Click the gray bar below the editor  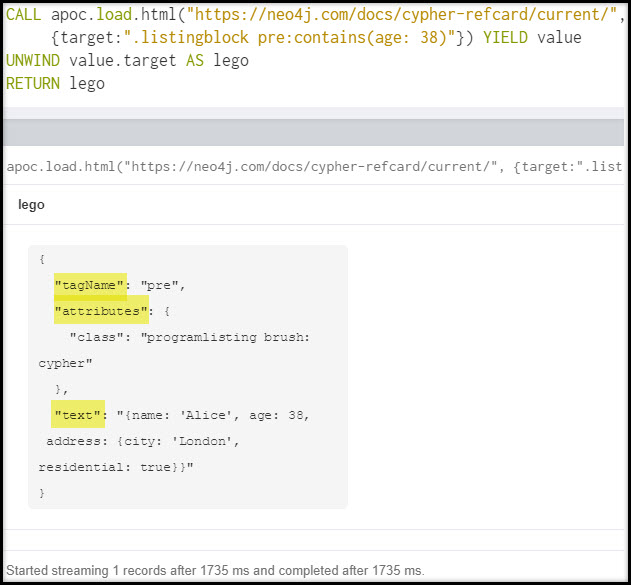click(x=315, y=132)
